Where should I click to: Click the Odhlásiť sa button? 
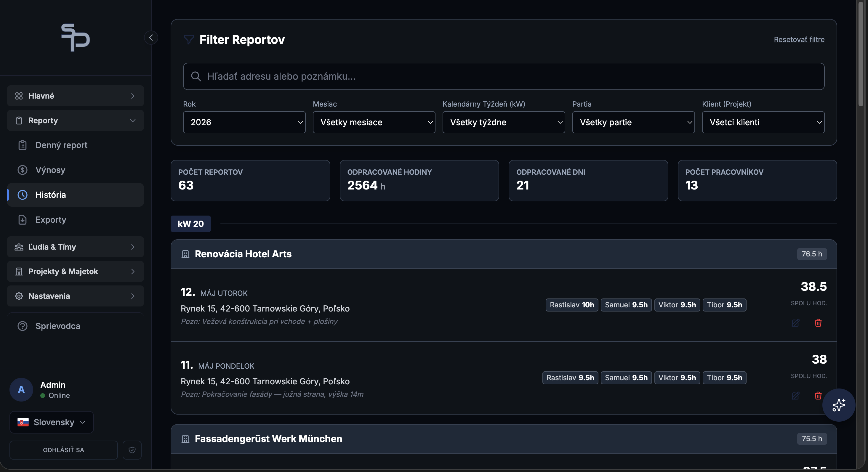coord(63,450)
